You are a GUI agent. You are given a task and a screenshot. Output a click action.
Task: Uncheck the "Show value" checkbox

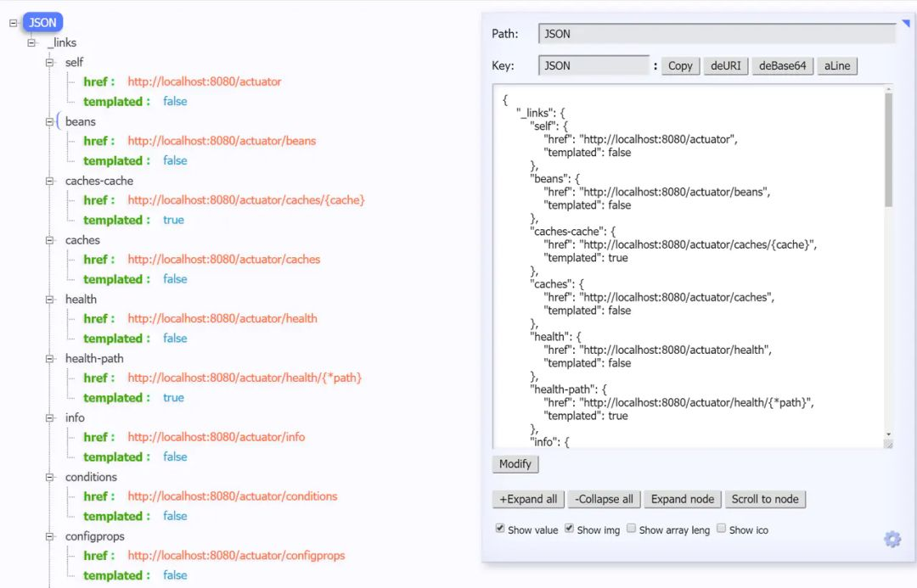[x=500, y=529]
